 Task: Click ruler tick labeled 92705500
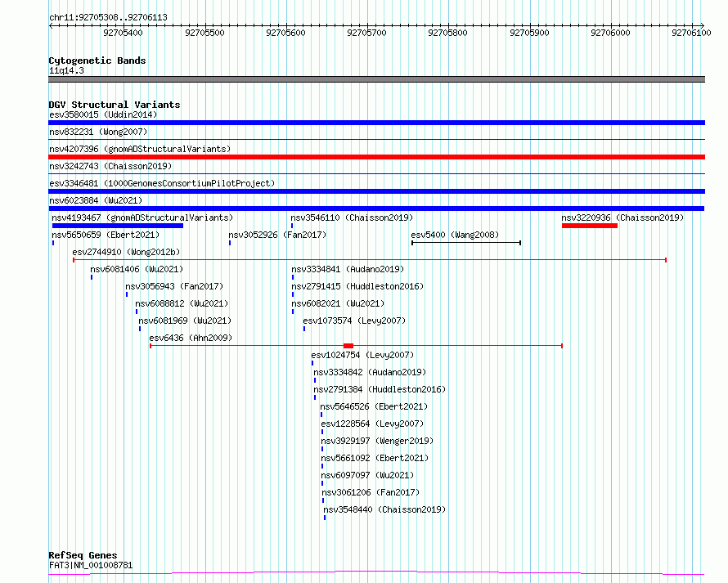coord(204,33)
